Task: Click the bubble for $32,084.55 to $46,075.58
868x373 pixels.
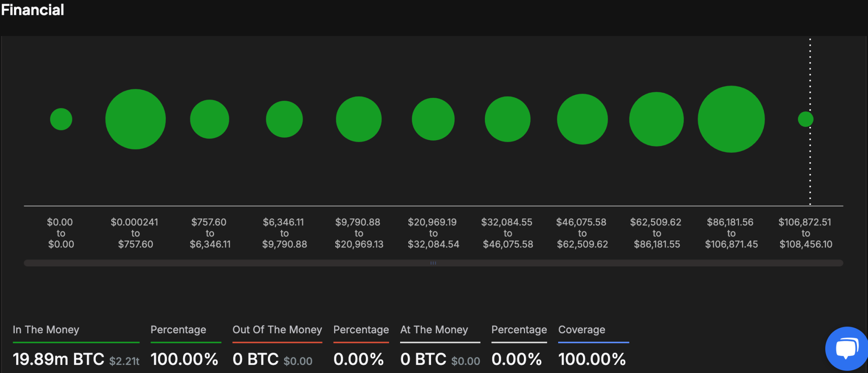Action: (x=508, y=119)
